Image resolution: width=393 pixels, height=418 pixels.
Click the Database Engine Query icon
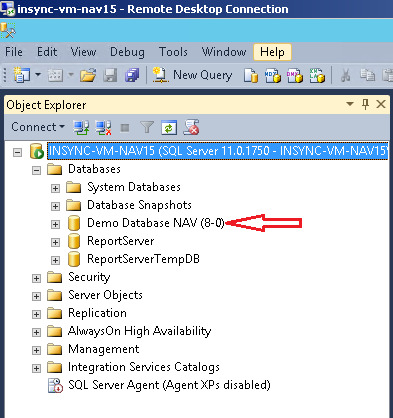coord(251,75)
